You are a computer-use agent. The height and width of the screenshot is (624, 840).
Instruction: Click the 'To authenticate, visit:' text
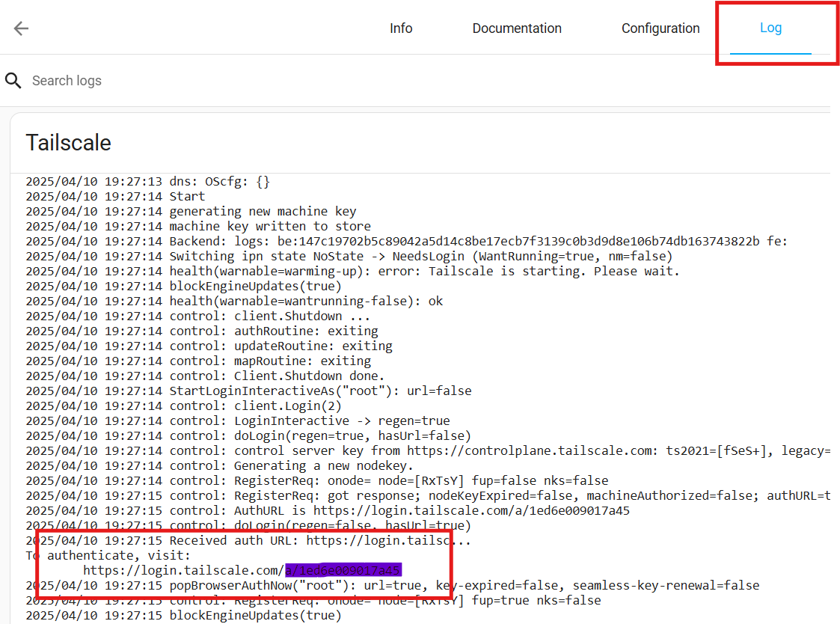pyautogui.click(x=108, y=555)
